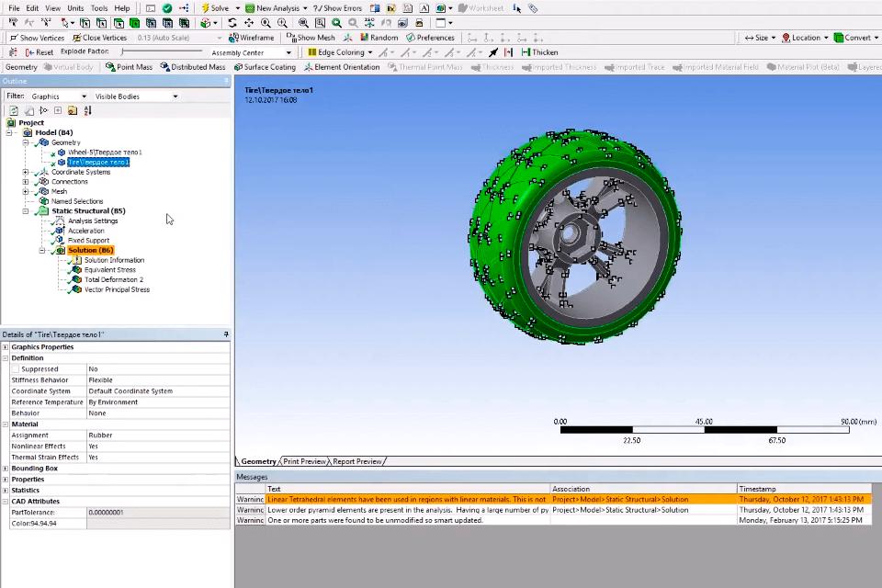
Task: Expand the Mesh tree node
Action: pyautogui.click(x=26, y=191)
